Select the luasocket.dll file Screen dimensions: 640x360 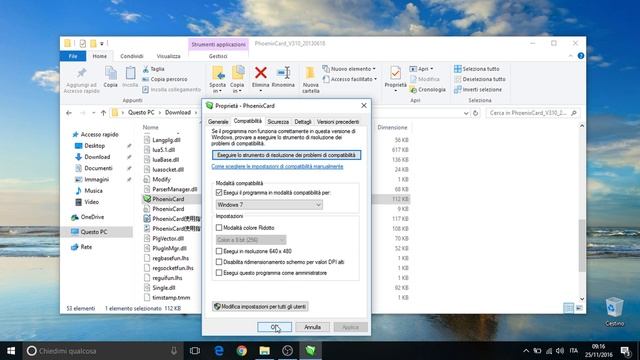click(168, 169)
